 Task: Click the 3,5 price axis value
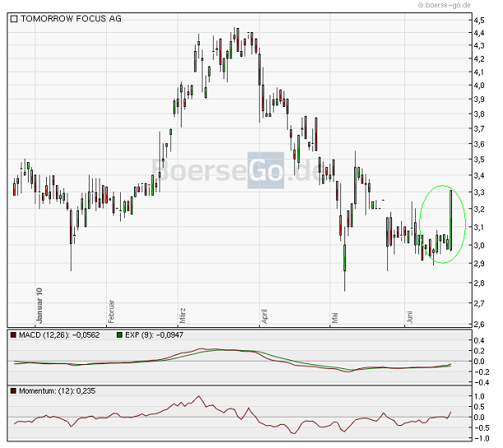coord(479,159)
